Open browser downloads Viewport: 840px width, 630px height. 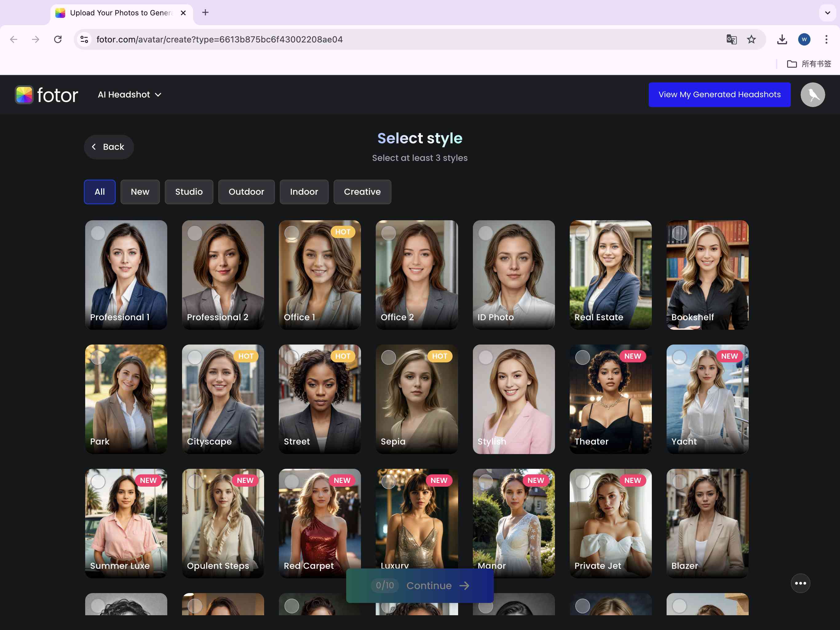782,39
